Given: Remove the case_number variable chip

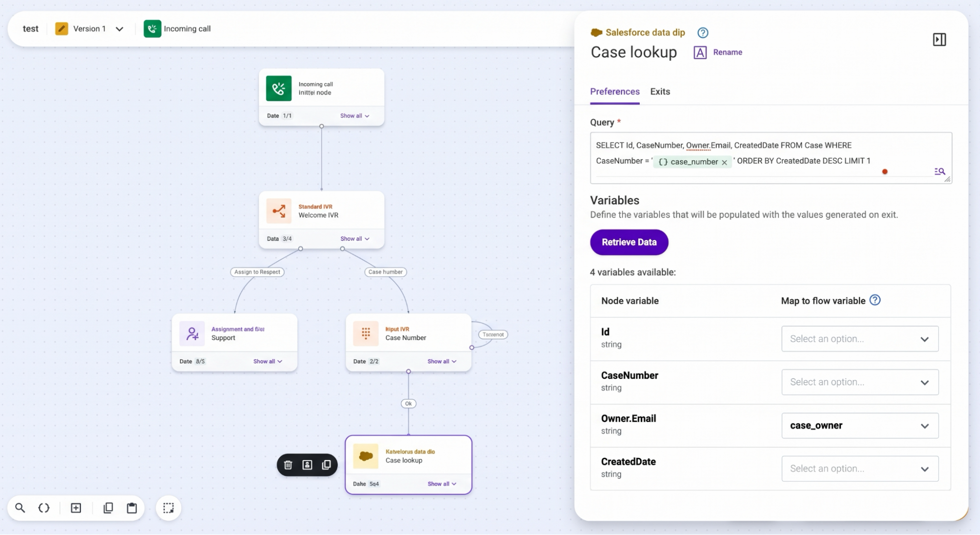Looking at the screenshot, I should 724,162.
